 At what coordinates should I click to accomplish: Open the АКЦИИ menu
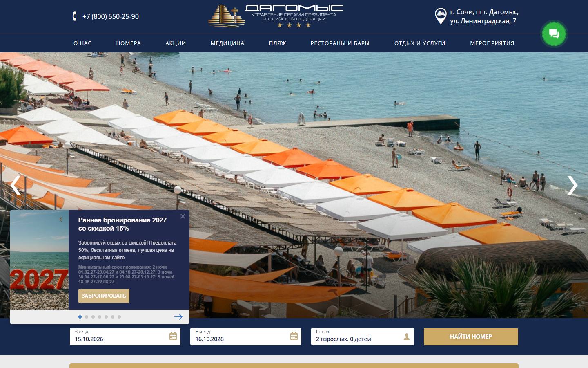point(176,43)
